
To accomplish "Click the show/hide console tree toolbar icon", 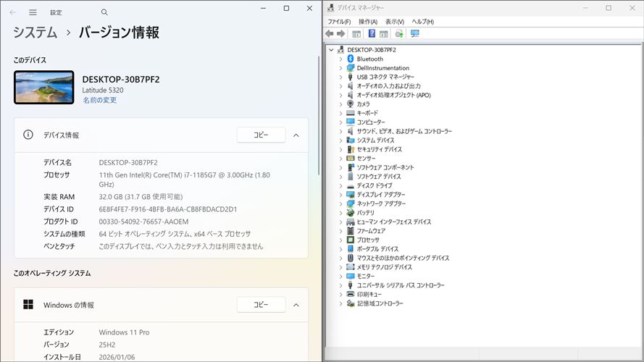I will pyautogui.click(x=356, y=33).
